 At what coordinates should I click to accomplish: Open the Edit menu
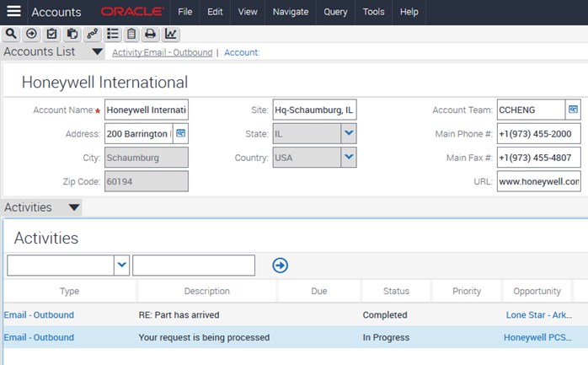215,12
